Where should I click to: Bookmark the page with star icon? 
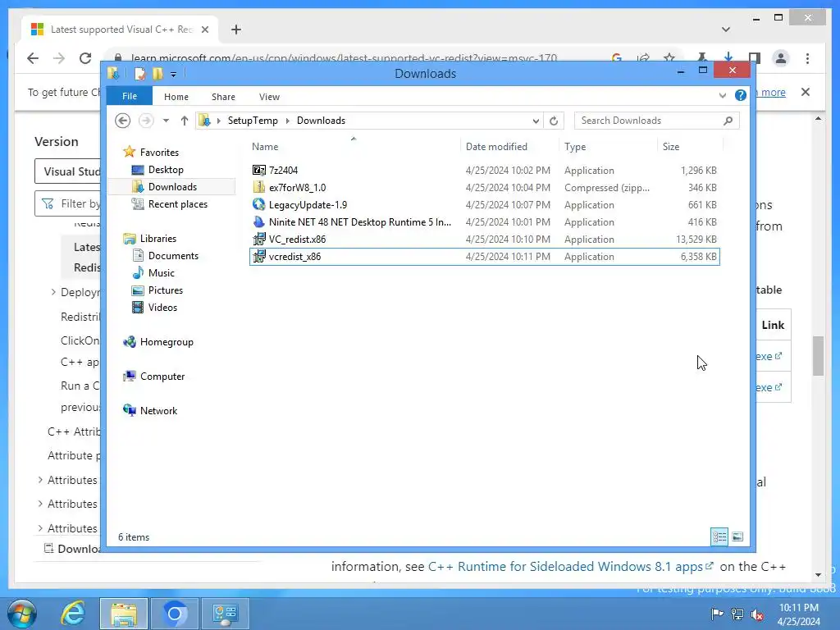tap(669, 58)
